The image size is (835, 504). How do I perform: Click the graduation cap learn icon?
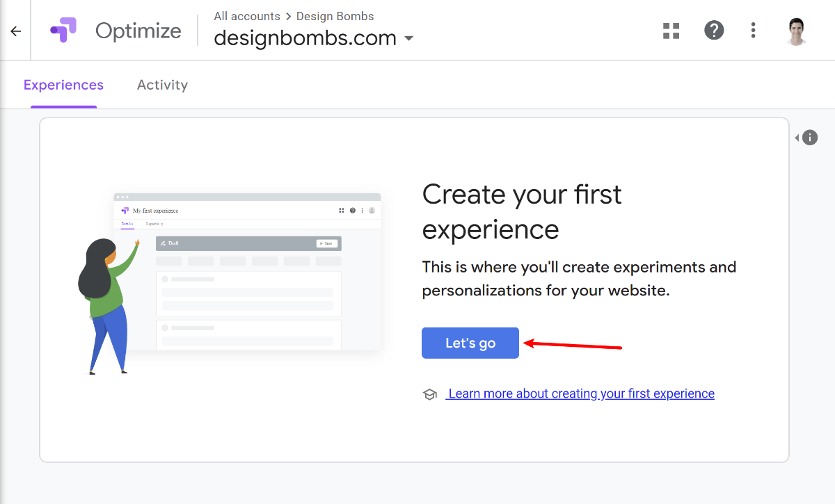[430, 393]
